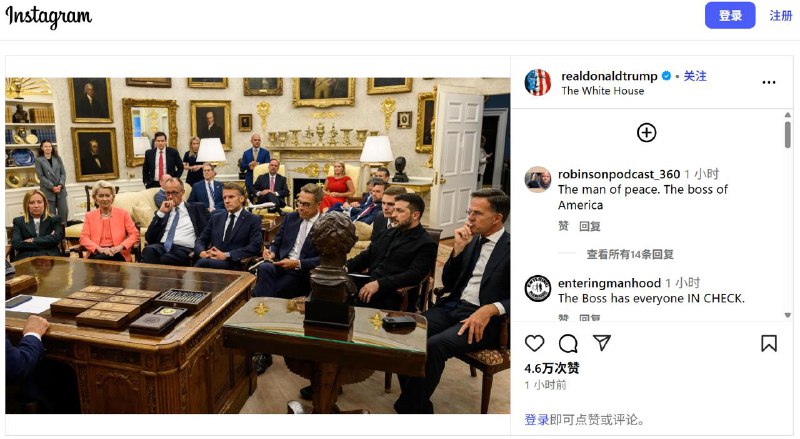800x439 pixels.
Task: Click the blue 登录 login button
Action: [730, 15]
